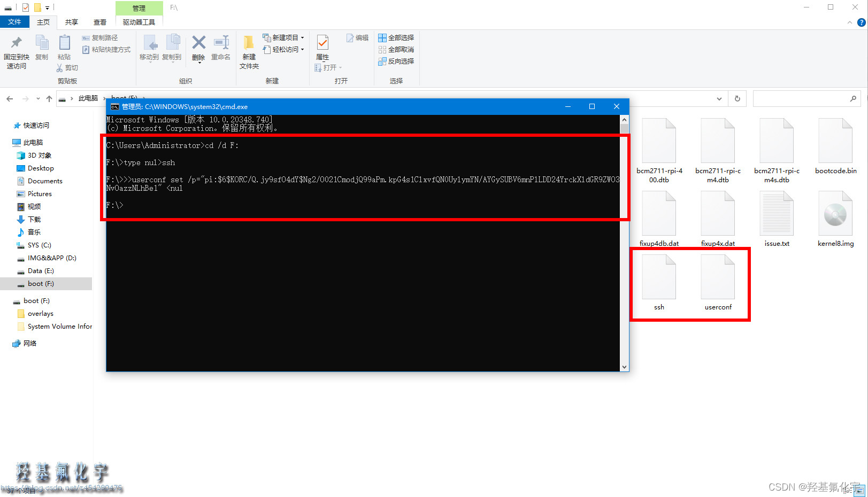
Task: Click the Forward navigation arrow
Action: click(25, 99)
